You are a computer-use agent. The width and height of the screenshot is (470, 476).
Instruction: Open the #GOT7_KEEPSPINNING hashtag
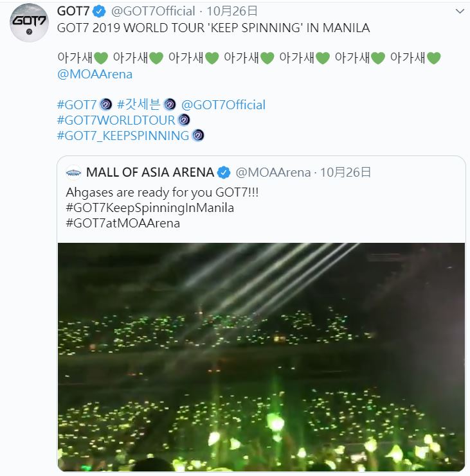(123, 136)
